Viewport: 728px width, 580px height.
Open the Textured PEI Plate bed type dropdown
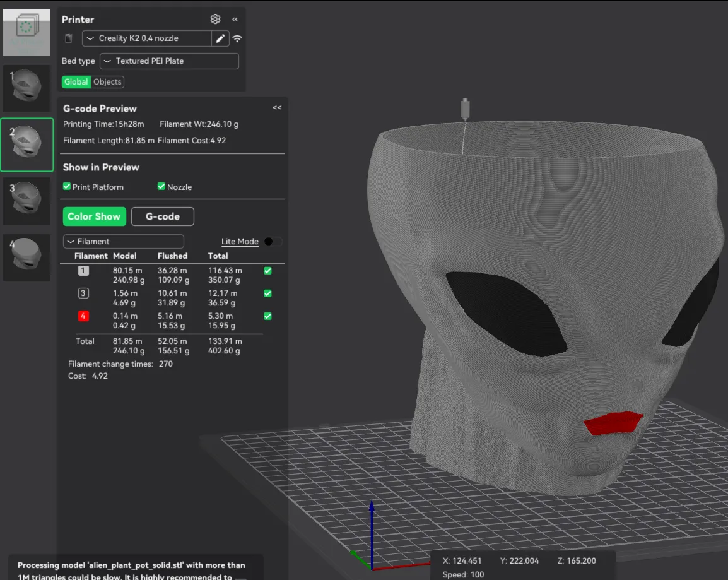pos(170,61)
